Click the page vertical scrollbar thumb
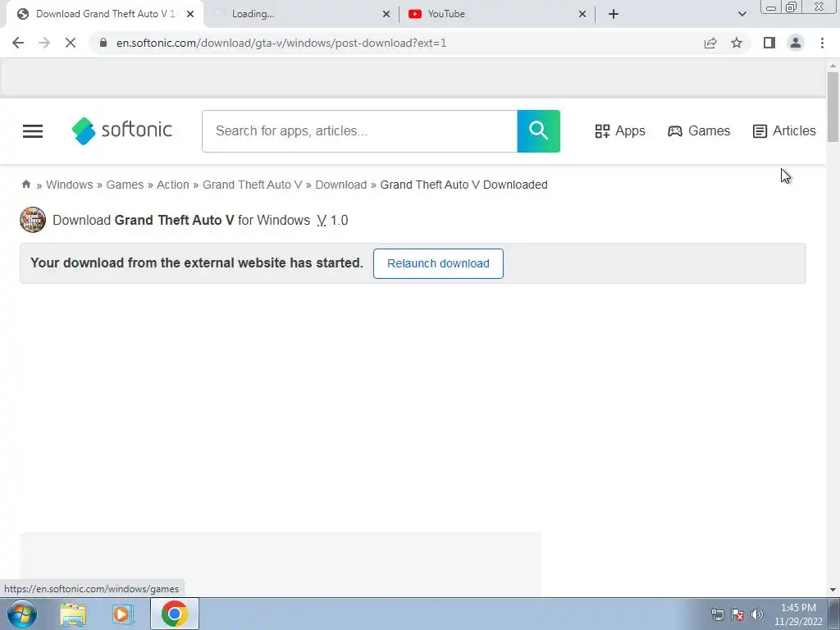 pyautogui.click(x=833, y=107)
